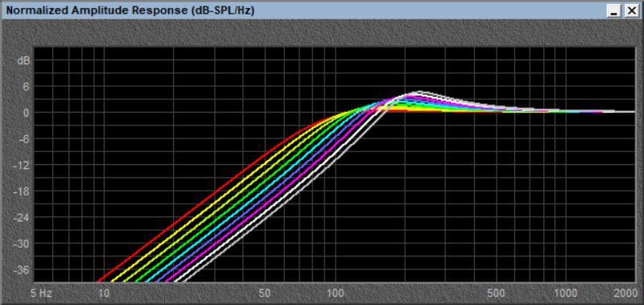
Task: Click the '500' frequency axis label
Action: tap(497, 293)
